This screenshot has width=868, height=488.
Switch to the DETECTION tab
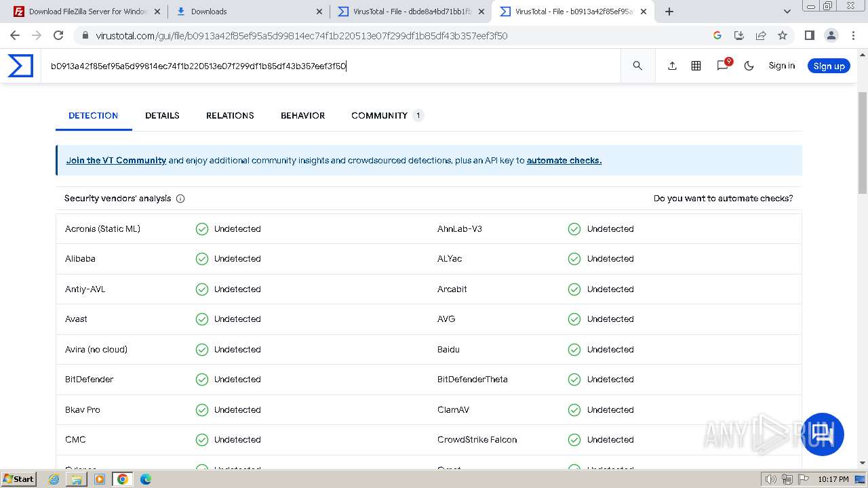coord(94,116)
